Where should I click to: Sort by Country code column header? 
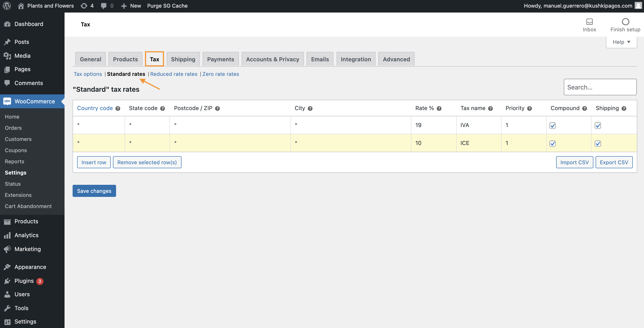[x=95, y=108]
